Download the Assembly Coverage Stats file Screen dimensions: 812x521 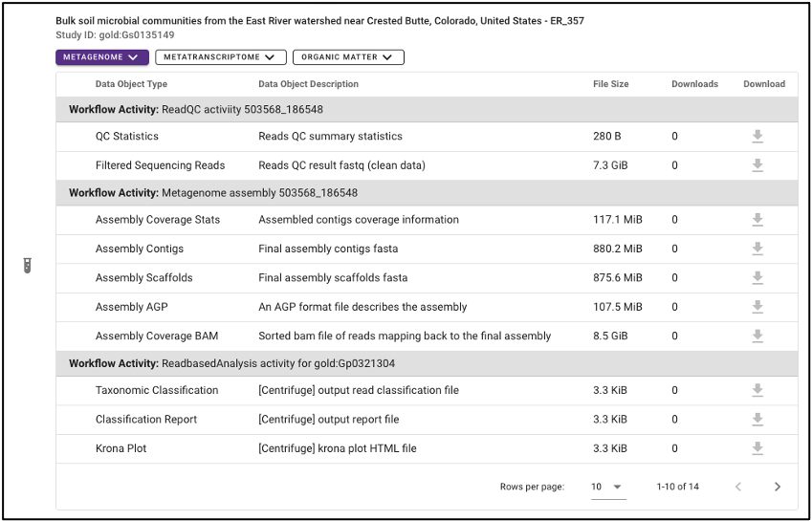coord(757,220)
